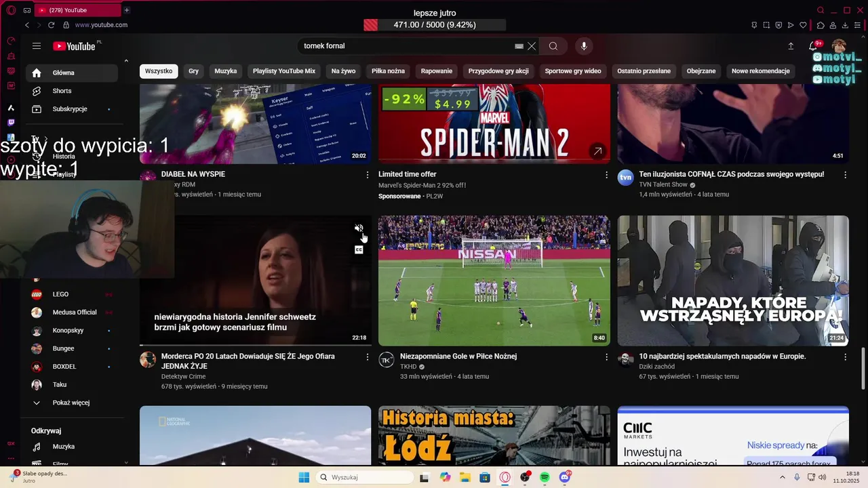Viewport: 868px width, 488px height.
Task: Open Twitch in the Opera sidebar
Action: [x=11, y=123]
